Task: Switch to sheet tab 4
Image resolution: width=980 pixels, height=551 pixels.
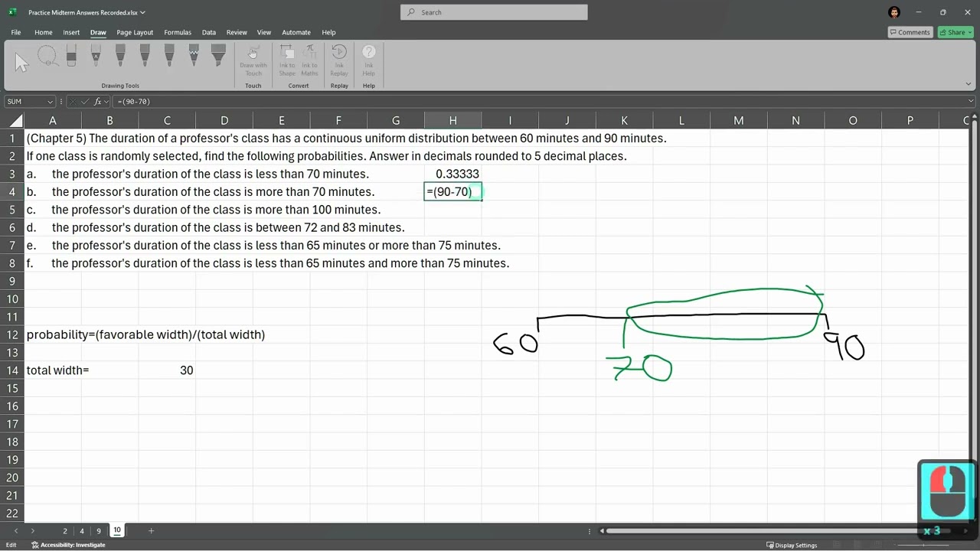Action: click(82, 530)
